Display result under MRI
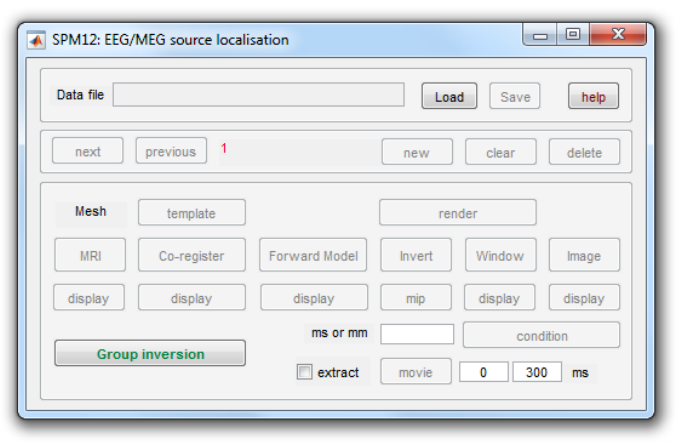This screenshot has width=681, height=444. 89,298
